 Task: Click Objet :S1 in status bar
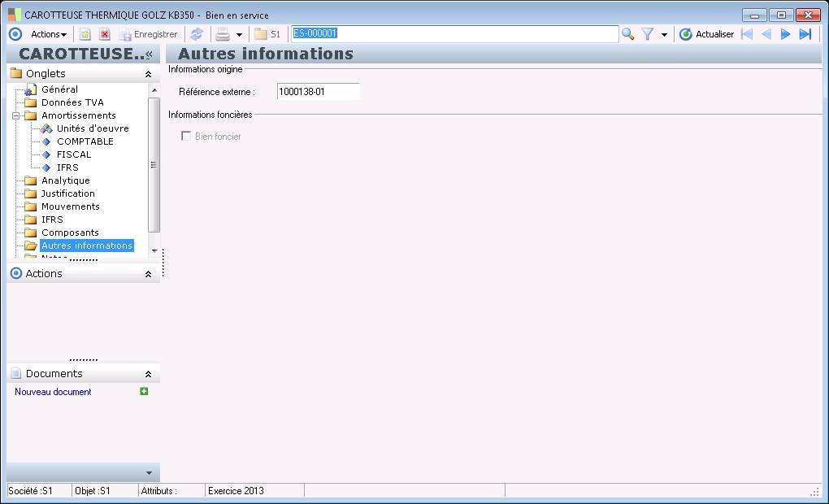pos(93,491)
